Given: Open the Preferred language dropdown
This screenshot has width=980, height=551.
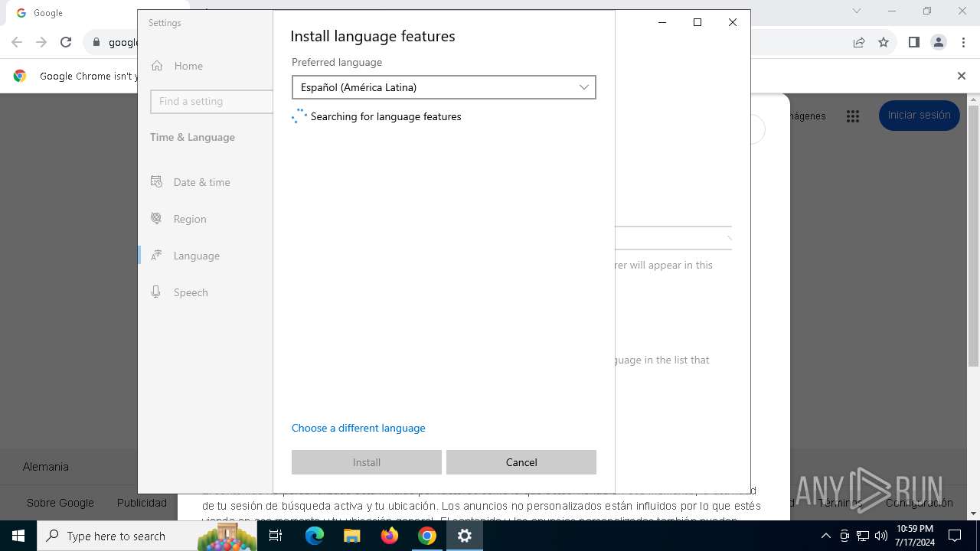Looking at the screenshot, I should 443,87.
